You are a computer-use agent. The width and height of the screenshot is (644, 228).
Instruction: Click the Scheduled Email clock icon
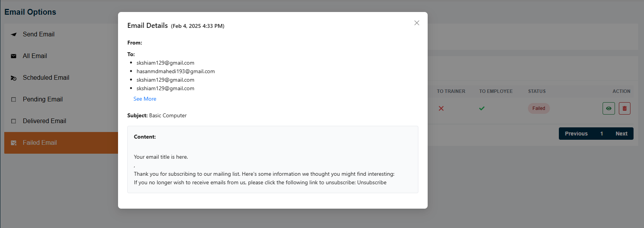tap(14, 78)
